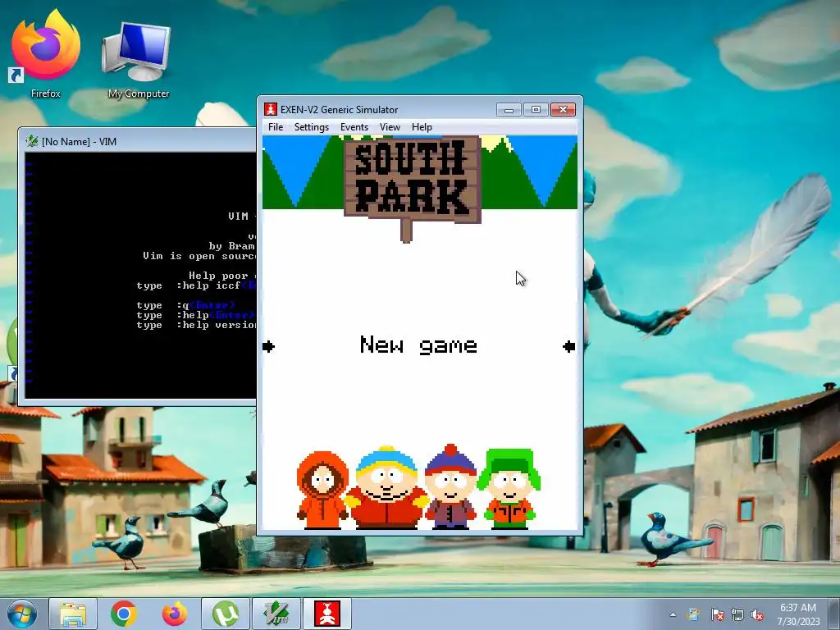Show hidden system tray icons

pyautogui.click(x=673, y=614)
